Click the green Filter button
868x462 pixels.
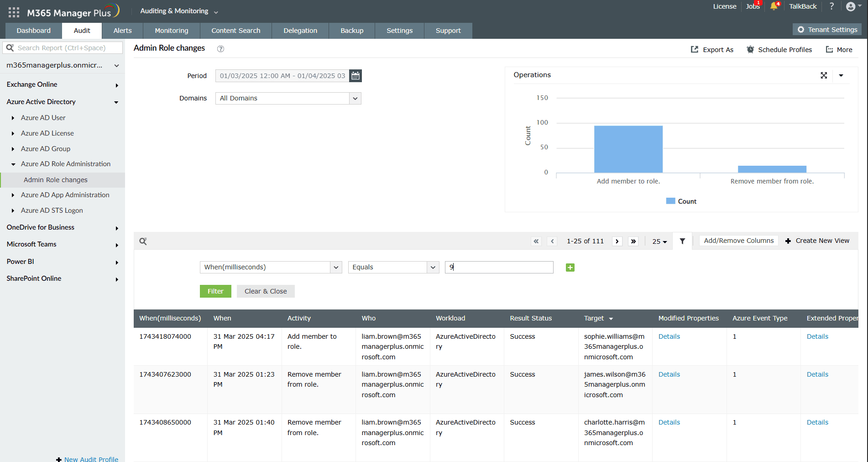pos(215,291)
